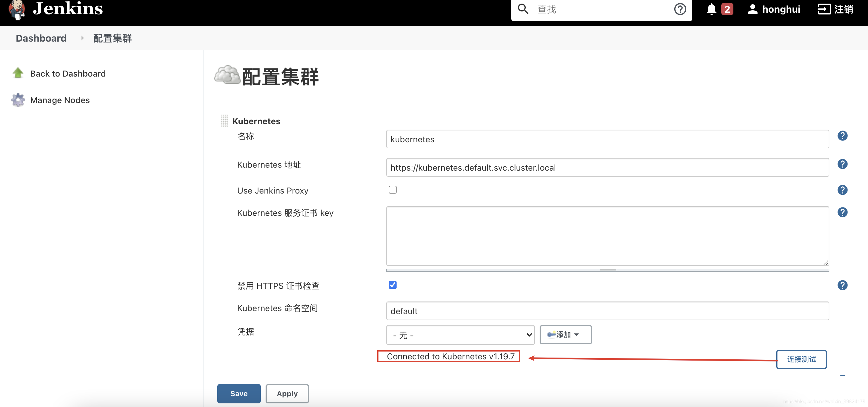Click the Apply button

287,393
